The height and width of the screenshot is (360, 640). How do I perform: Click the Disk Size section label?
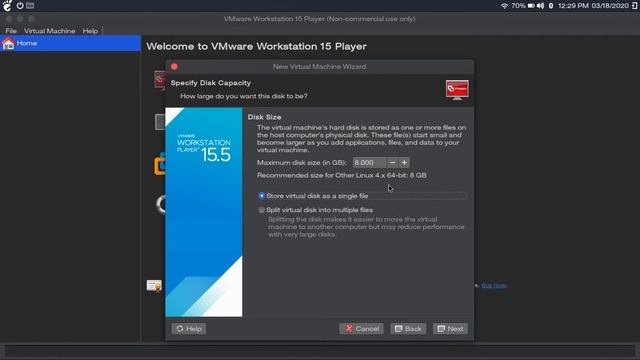click(x=264, y=117)
